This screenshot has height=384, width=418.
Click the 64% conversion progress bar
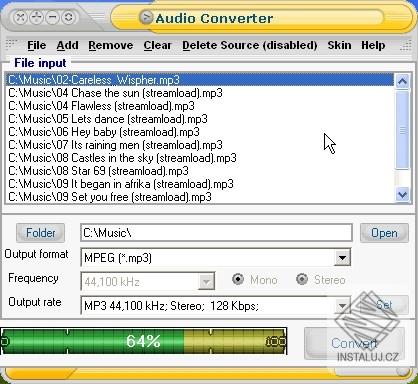coord(144,341)
